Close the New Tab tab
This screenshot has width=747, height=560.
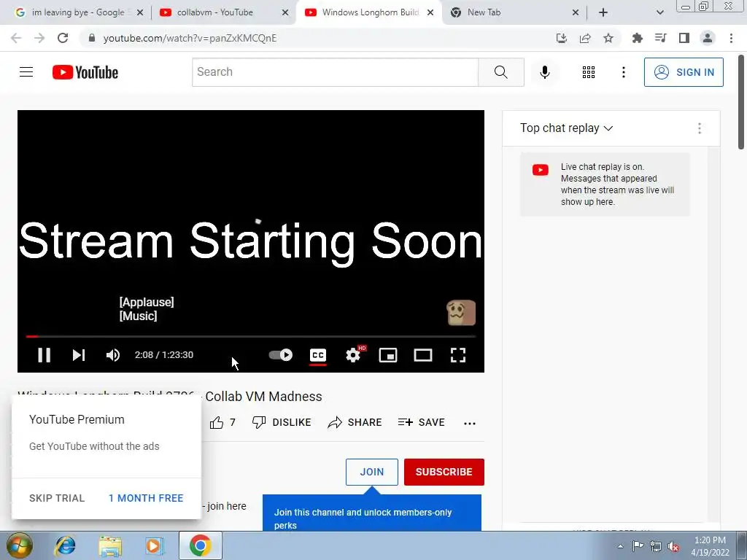coord(575,12)
